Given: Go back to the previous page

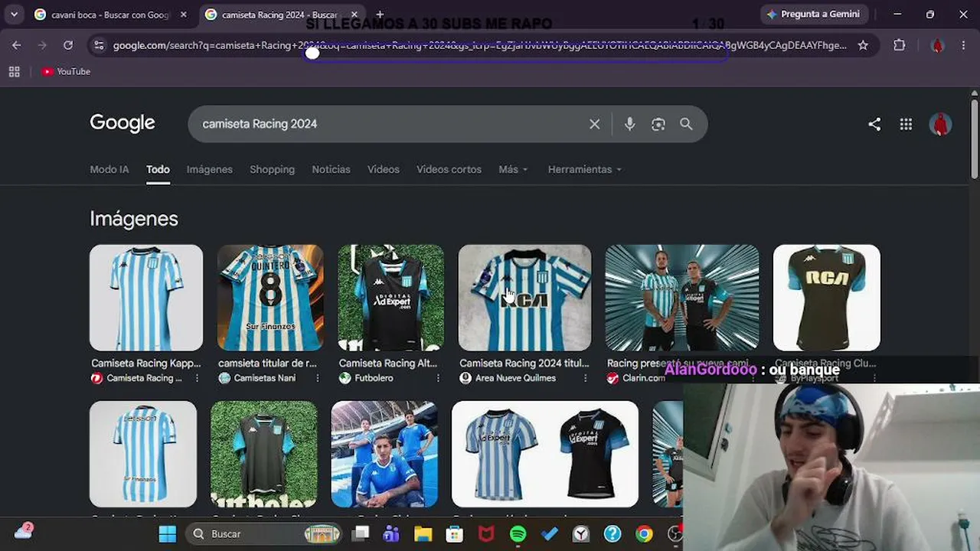Looking at the screenshot, I should point(17,45).
